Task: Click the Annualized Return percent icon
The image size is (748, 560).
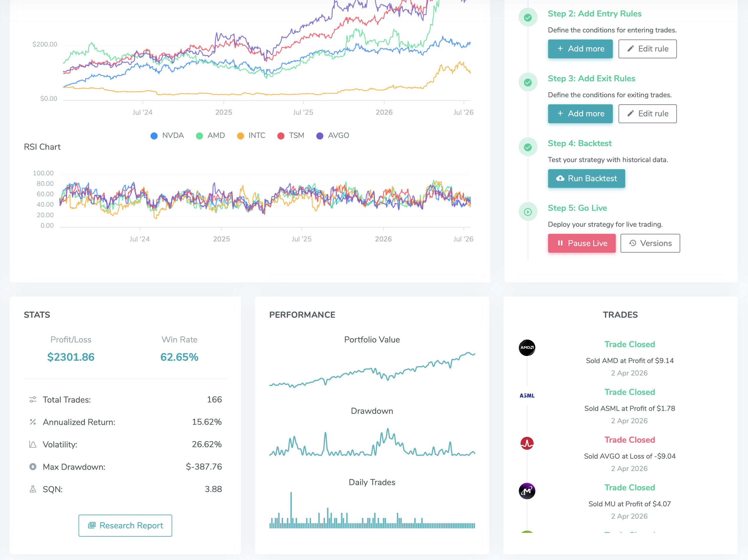Action: click(x=33, y=422)
